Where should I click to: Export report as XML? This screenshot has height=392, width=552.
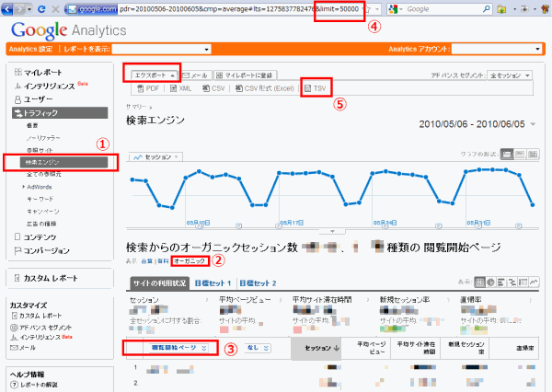pos(181,88)
